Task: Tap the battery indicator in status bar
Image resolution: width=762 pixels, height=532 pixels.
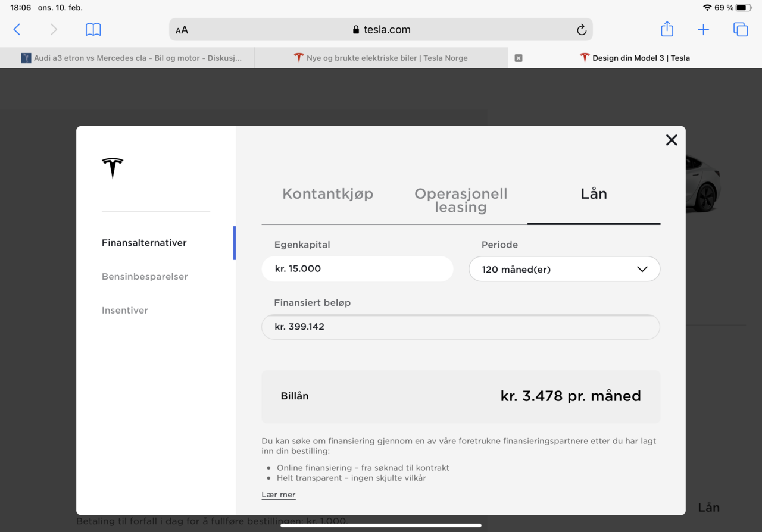Action: [744, 8]
